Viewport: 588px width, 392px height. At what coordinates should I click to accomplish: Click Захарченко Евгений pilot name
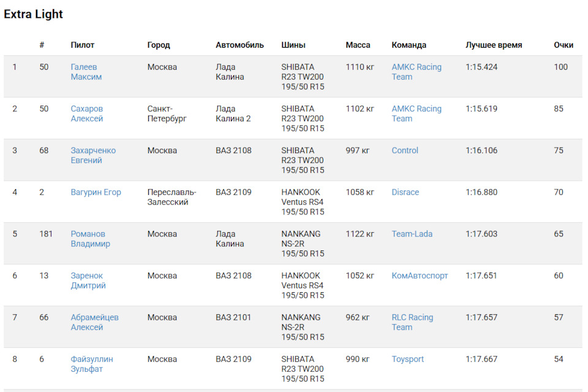pos(93,155)
